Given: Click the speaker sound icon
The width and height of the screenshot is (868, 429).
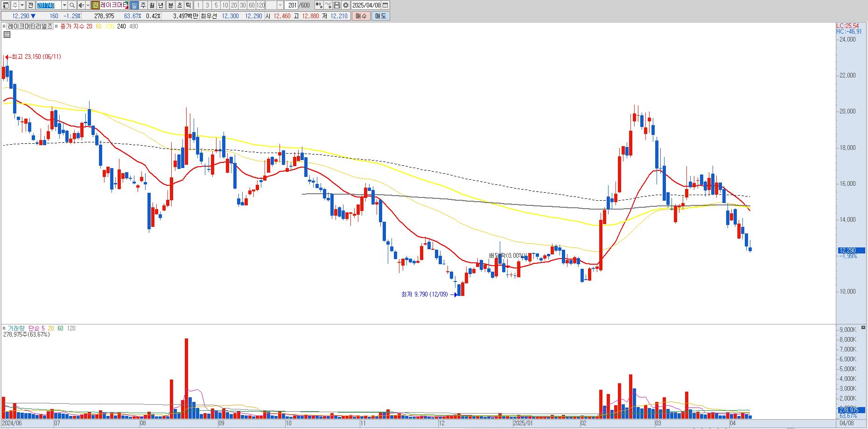Looking at the screenshot, I should pos(81,5).
